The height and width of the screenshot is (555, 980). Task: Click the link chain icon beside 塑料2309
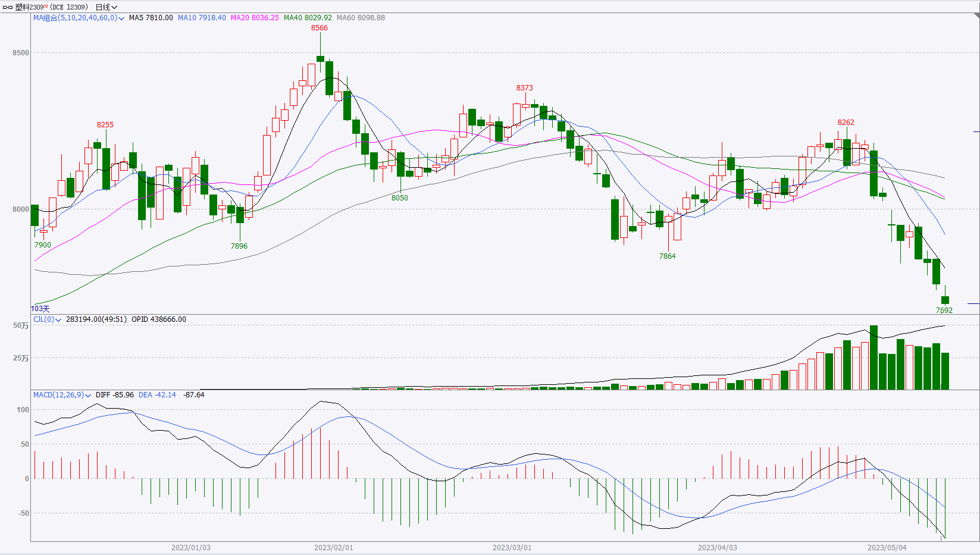click(x=8, y=7)
